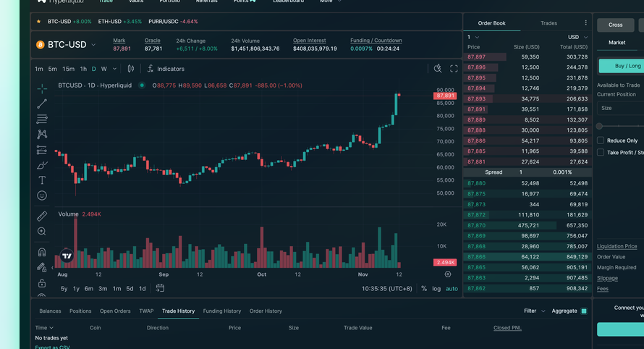
Task: Open the More navigation menu
Action: pyautogui.click(x=330, y=1)
